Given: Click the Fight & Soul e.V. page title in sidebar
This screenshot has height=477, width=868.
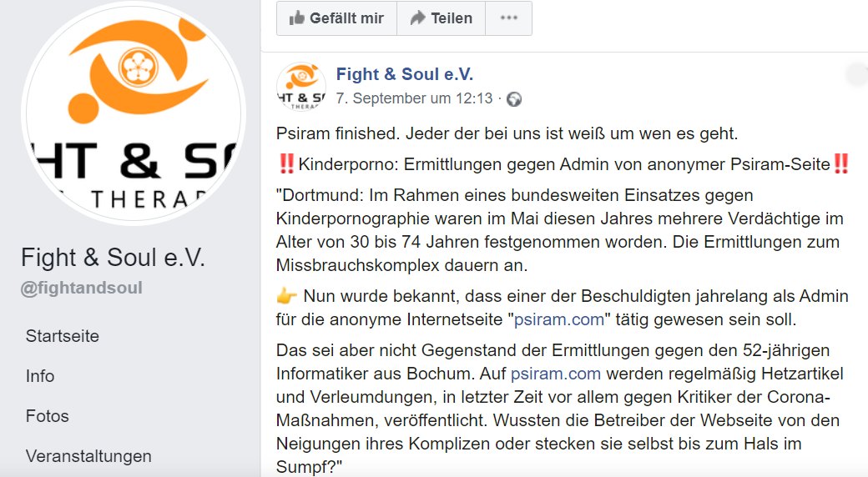Looking at the screenshot, I should click(113, 257).
